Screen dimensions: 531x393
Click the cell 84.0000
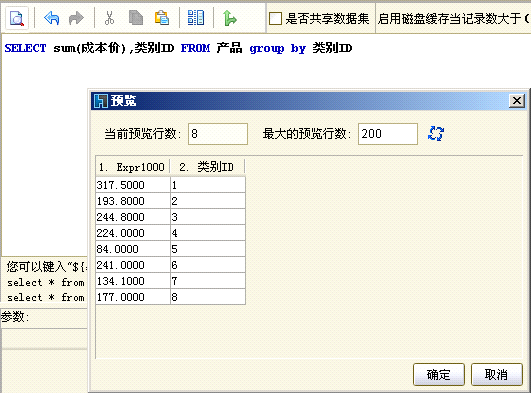point(133,249)
